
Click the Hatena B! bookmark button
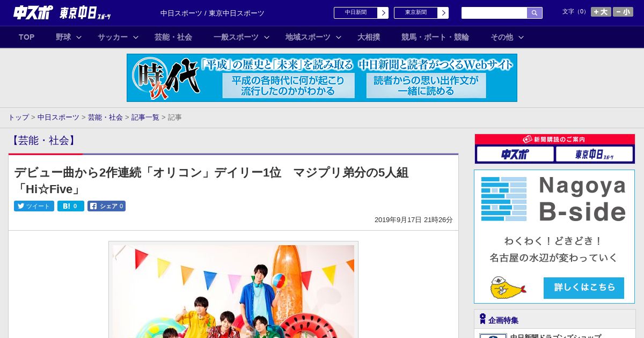click(x=71, y=206)
